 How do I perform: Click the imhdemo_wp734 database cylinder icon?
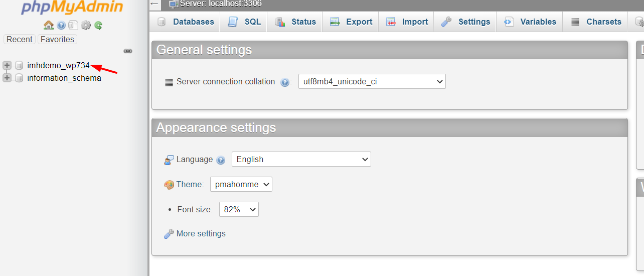[19, 65]
